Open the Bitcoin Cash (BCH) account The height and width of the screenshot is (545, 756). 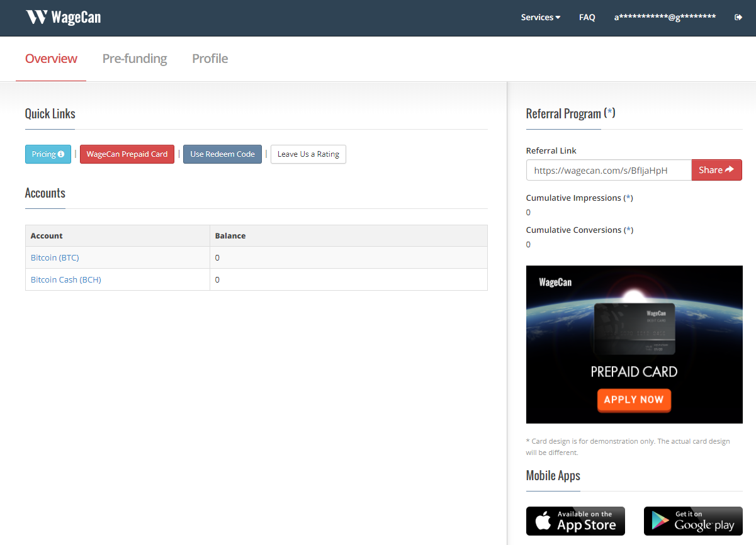click(66, 280)
